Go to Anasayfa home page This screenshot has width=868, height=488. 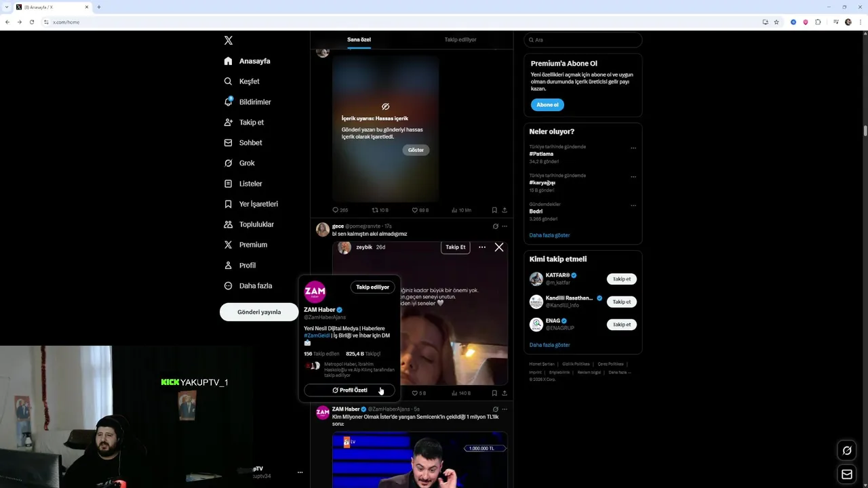coord(248,61)
